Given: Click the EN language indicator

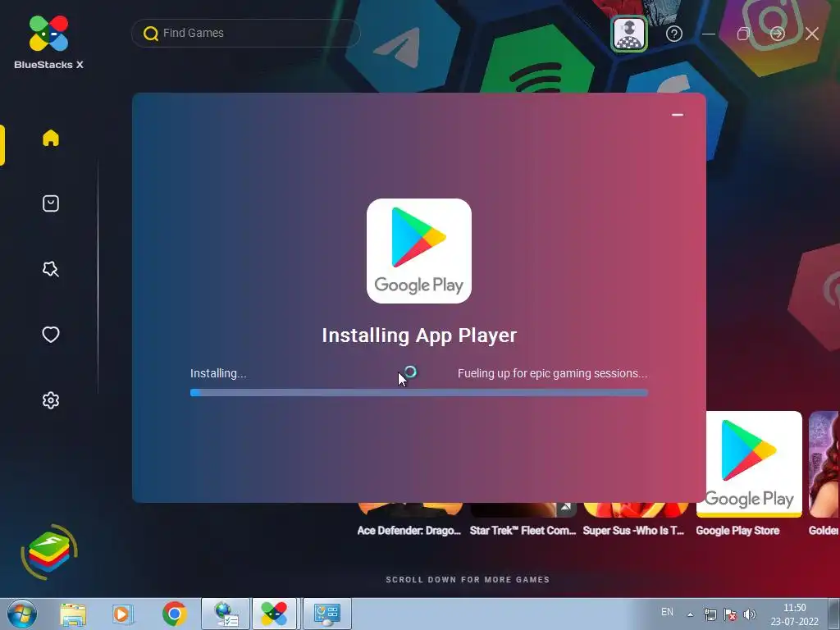Looking at the screenshot, I should tap(667, 612).
